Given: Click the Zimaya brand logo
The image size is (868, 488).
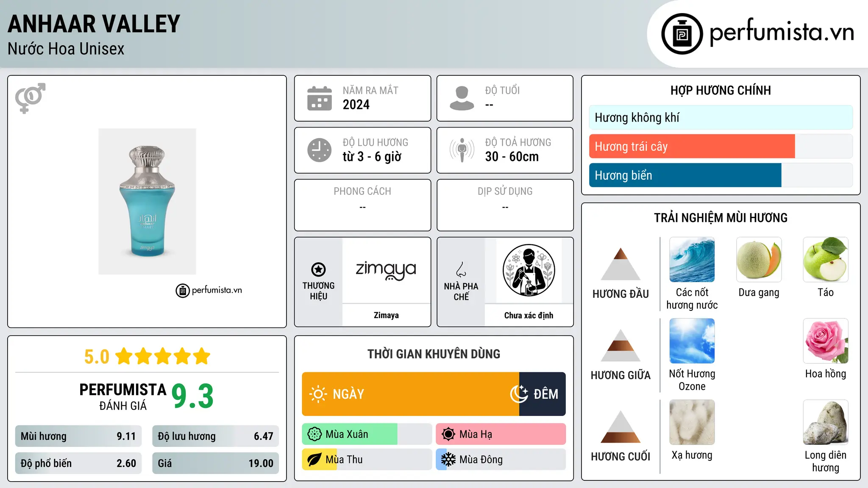Looking at the screenshot, I should pos(386,270).
